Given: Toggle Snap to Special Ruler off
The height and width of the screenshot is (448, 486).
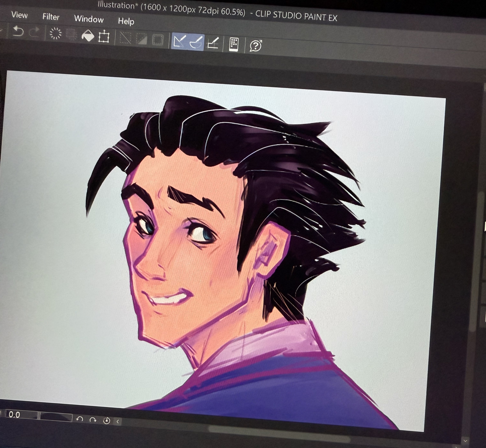Looking at the screenshot, I should tap(196, 43).
